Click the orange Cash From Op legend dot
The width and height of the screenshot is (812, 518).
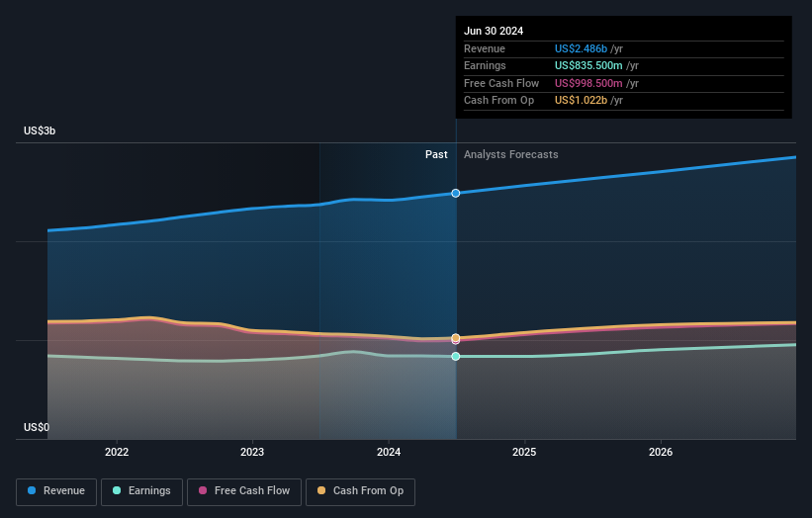pos(321,490)
